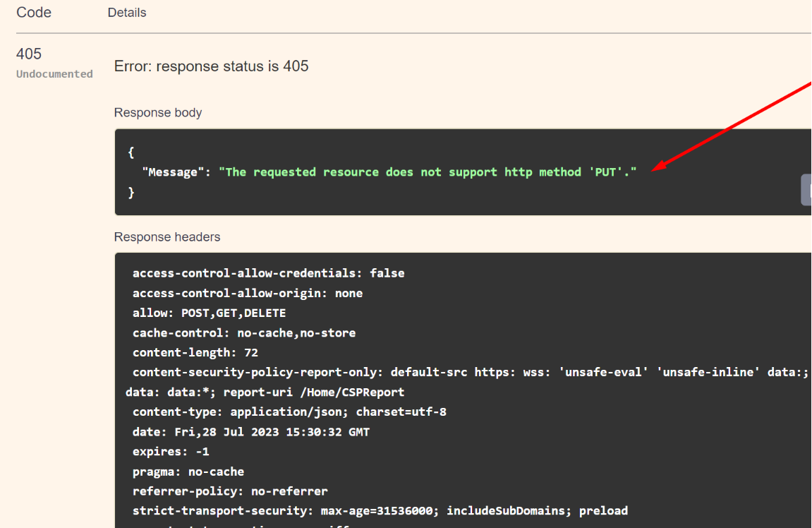Click the allow: POST,GET,DELETE header line
The height and width of the screenshot is (528, 812).
[209, 313]
